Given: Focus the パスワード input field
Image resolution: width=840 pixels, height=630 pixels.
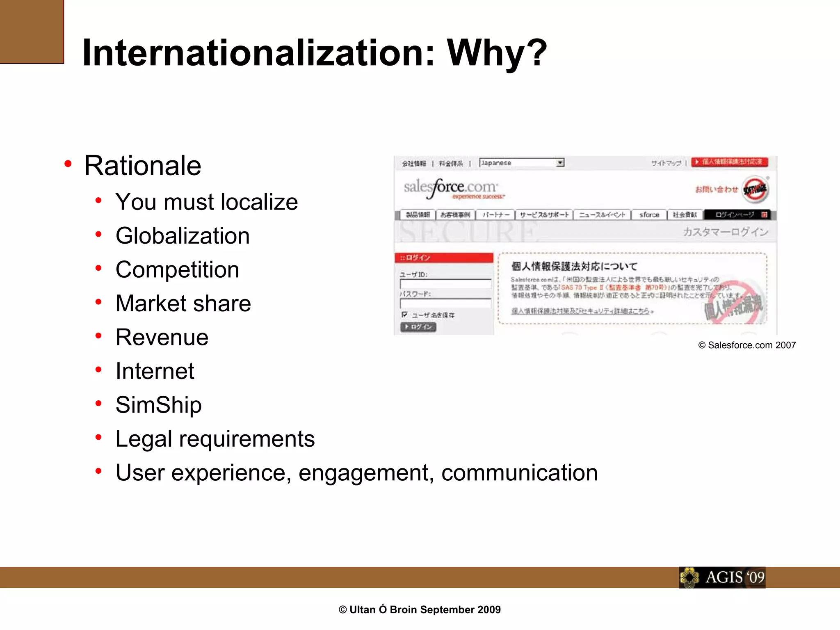Looking at the screenshot, I should [x=445, y=303].
